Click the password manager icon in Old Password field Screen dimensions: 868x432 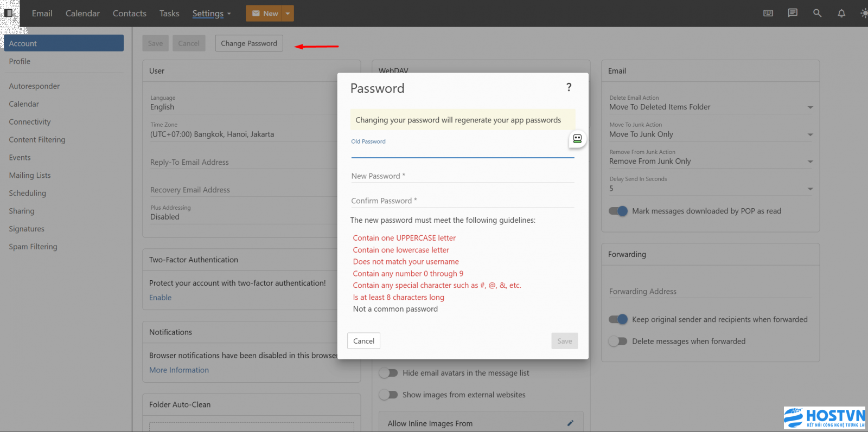[577, 139]
